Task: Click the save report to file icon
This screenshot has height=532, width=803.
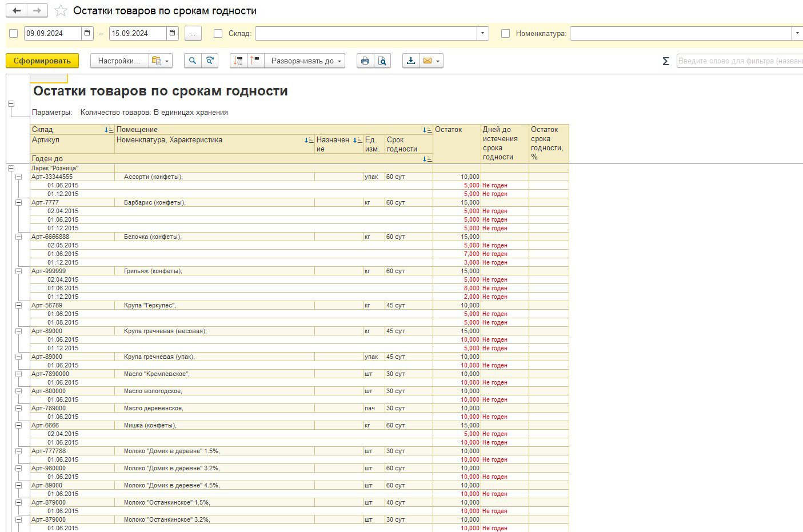Action: point(410,61)
